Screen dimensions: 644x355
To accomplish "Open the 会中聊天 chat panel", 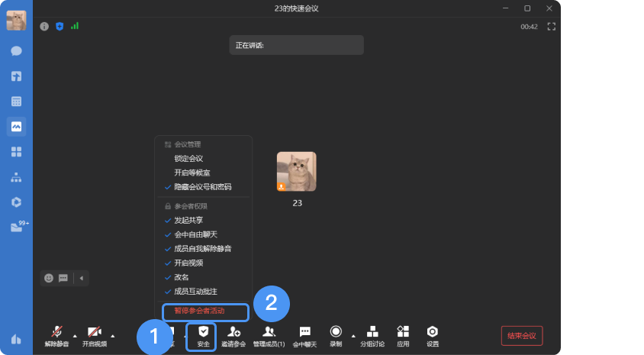I will pos(304,332).
